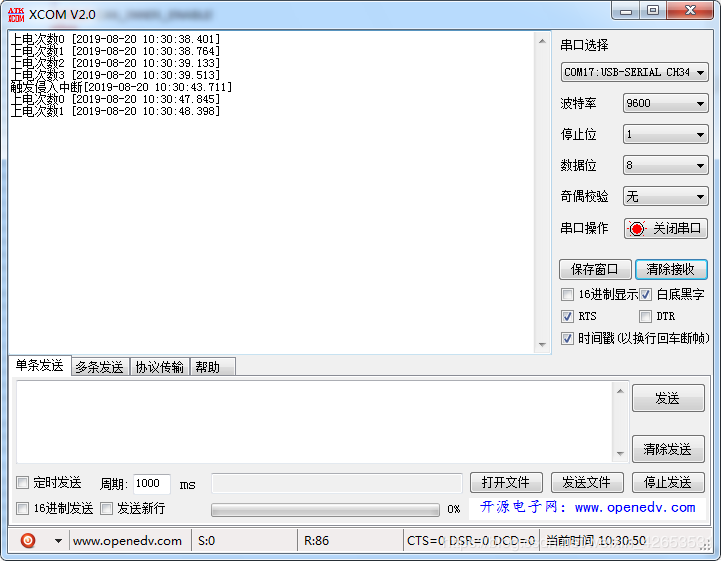Click into the send text area
The width and height of the screenshot is (721, 561).
pos(315,422)
